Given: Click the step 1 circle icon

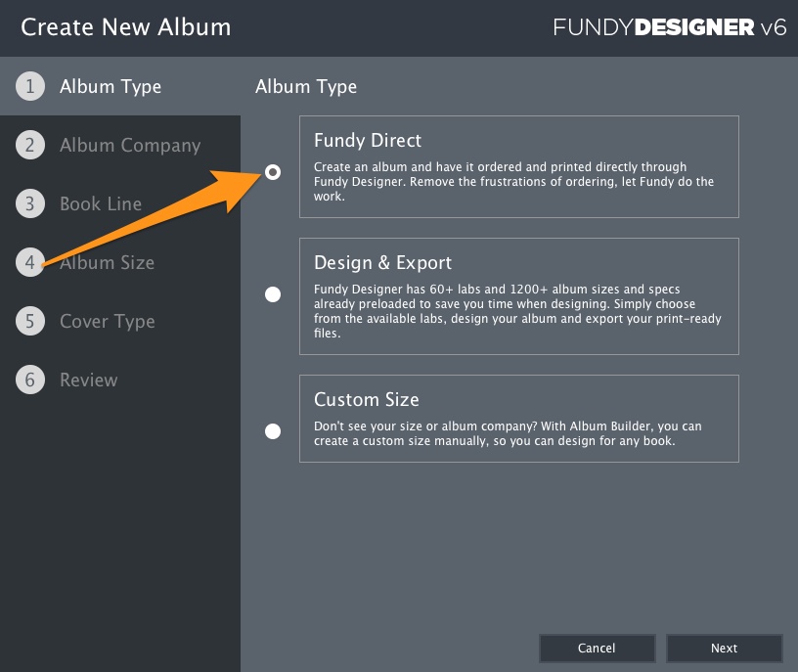Looking at the screenshot, I should (30, 86).
